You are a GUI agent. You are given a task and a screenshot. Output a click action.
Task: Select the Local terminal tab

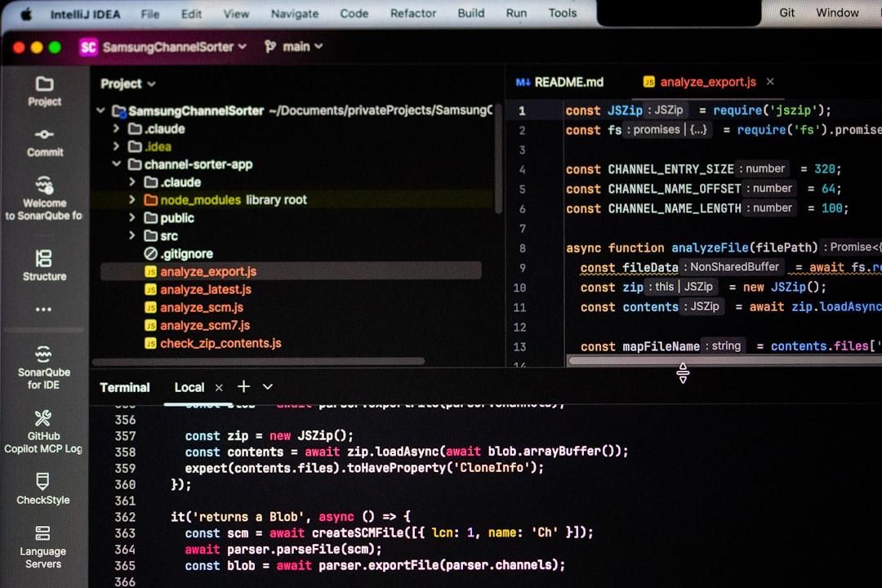coord(190,386)
